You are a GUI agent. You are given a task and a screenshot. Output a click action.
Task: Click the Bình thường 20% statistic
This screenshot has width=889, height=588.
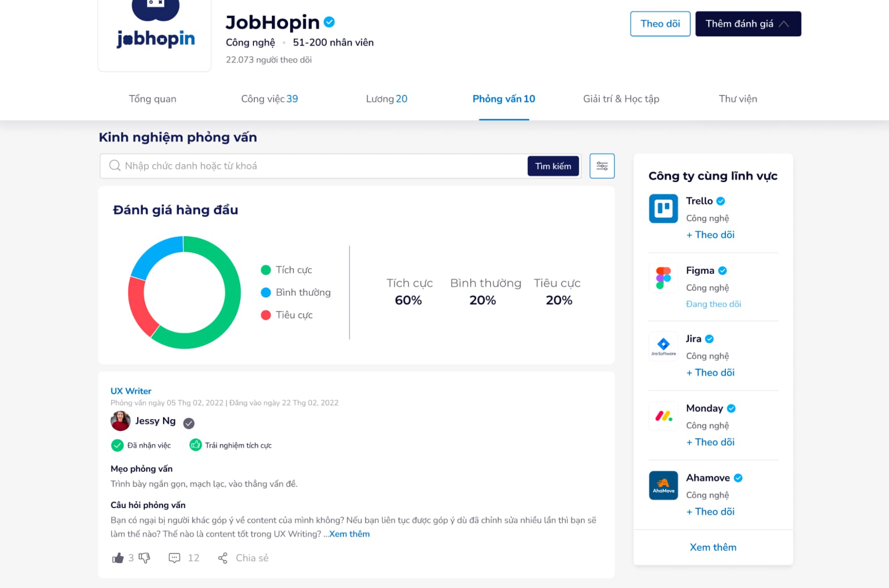point(485,292)
